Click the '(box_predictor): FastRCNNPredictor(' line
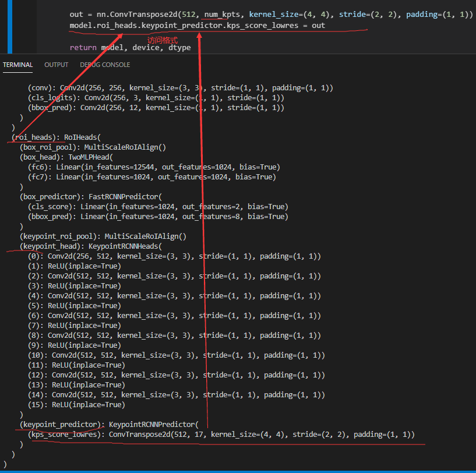The width and height of the screenshot is (476, 473). [91, 197]
